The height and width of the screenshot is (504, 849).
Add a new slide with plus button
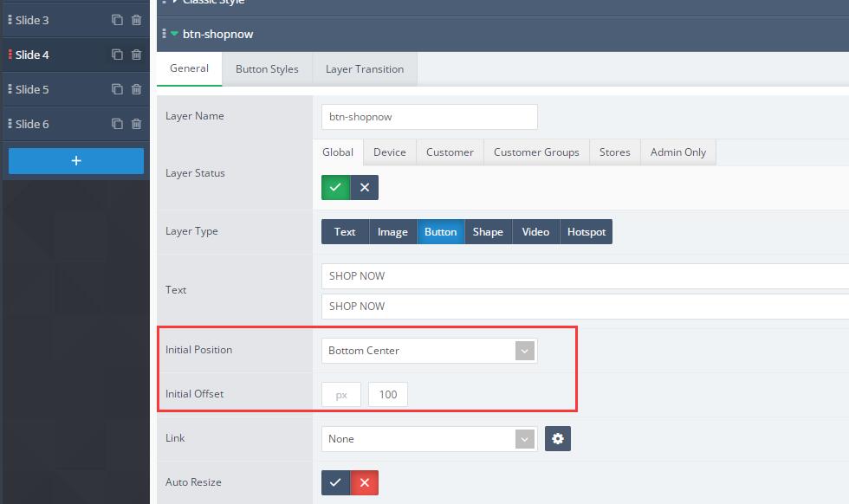76,161
